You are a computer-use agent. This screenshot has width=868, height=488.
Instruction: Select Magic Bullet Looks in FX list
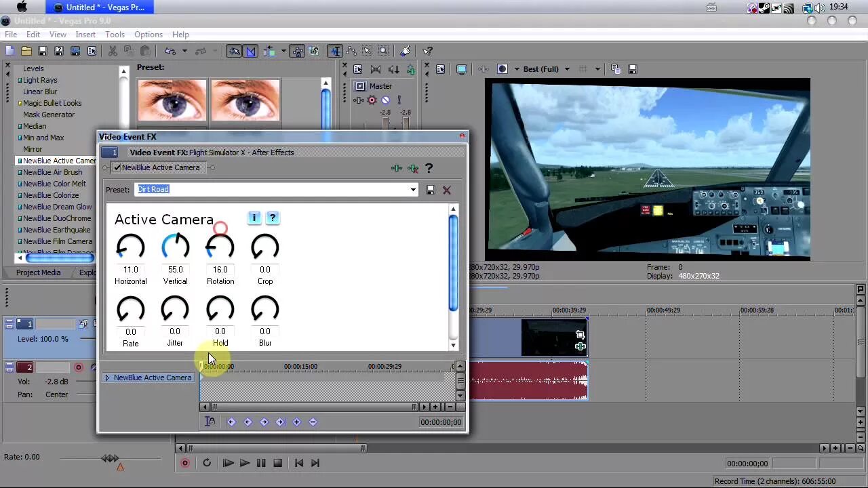pyautogui.click(x=52, y=103)
